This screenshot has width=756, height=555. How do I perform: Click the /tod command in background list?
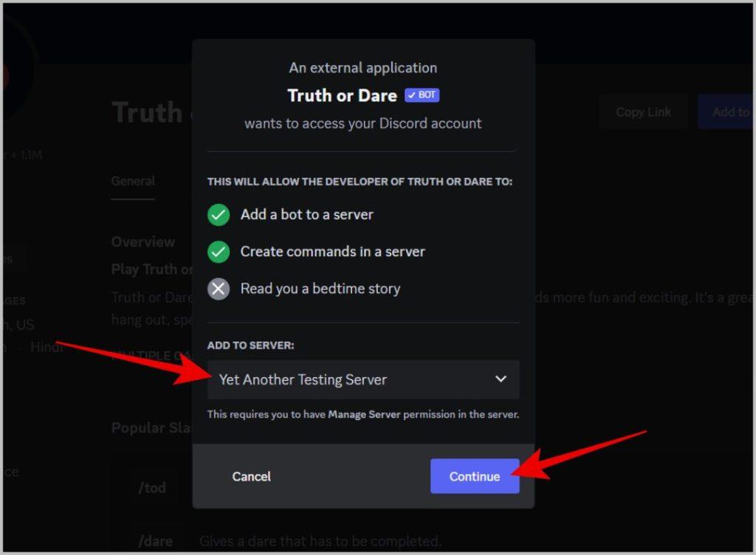(152, 488)
